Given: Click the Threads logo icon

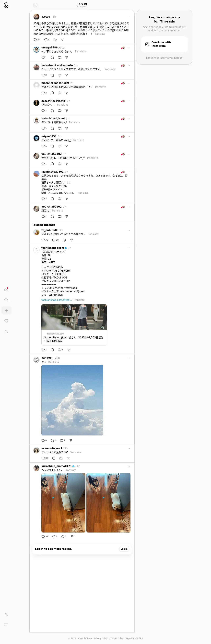Looking at the screenshot, I should [x=6, y=5].
